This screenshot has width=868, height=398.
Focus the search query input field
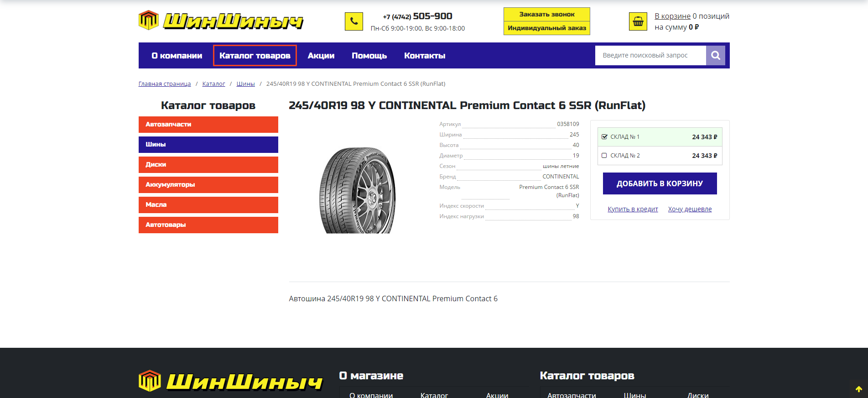(x=650, y=55)
